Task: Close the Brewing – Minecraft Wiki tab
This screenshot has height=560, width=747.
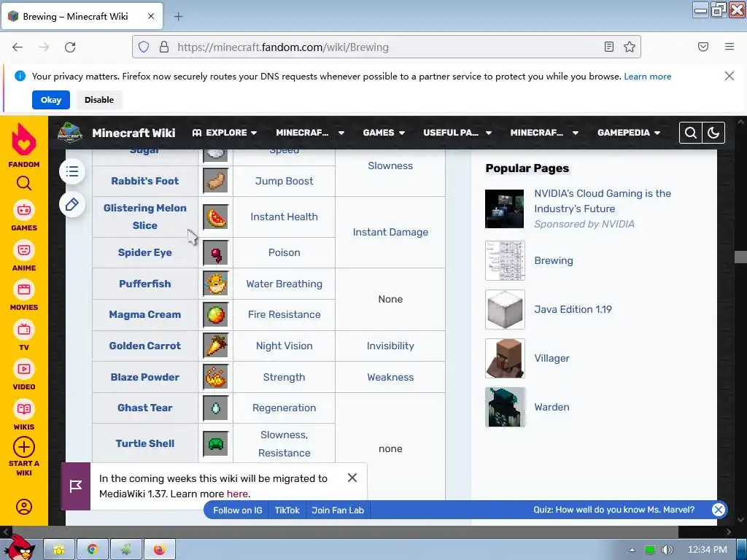Action: (151, 16)
